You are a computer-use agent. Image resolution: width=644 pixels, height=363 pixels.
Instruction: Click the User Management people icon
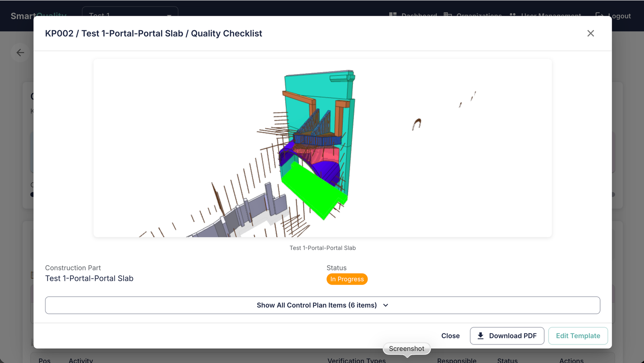click(x=513, y=14)
